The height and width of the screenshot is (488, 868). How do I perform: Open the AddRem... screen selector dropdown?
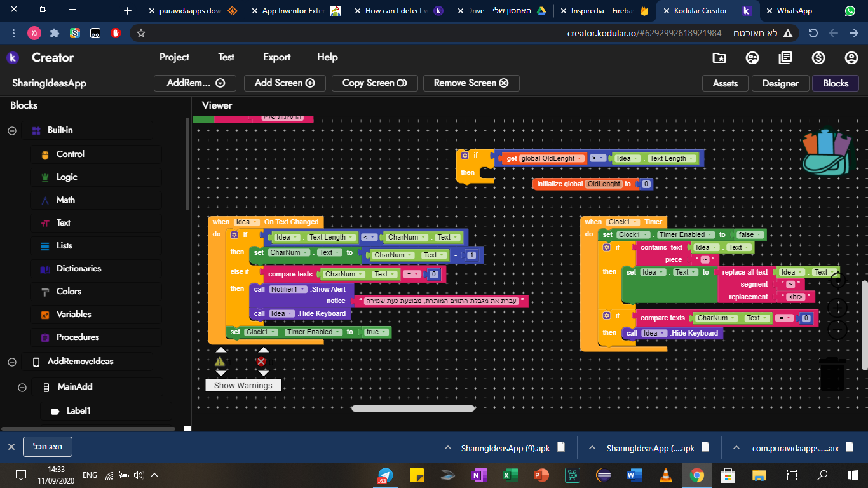(195, 83)
